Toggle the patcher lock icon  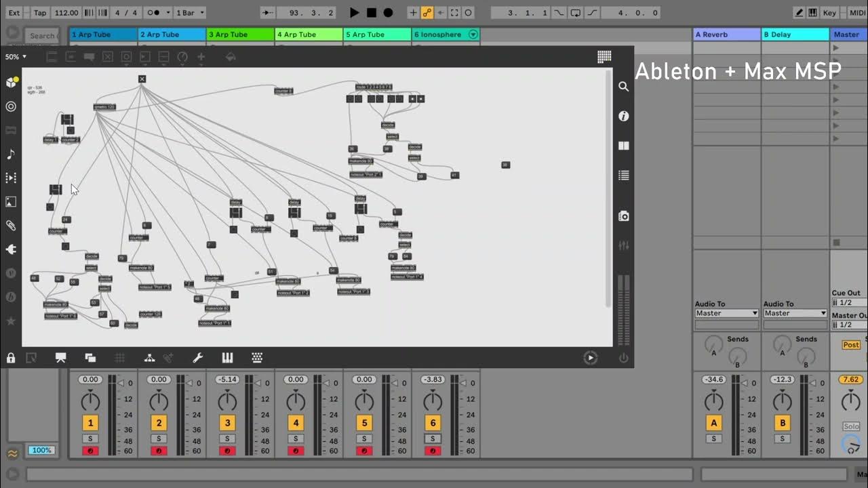(11, 358)
